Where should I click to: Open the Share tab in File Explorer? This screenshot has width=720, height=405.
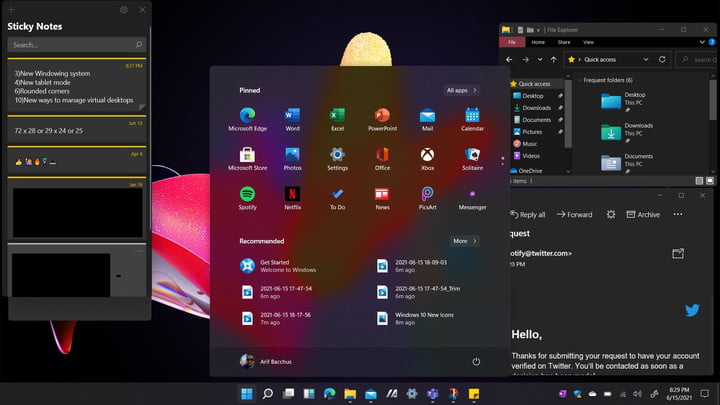[564, 42]
